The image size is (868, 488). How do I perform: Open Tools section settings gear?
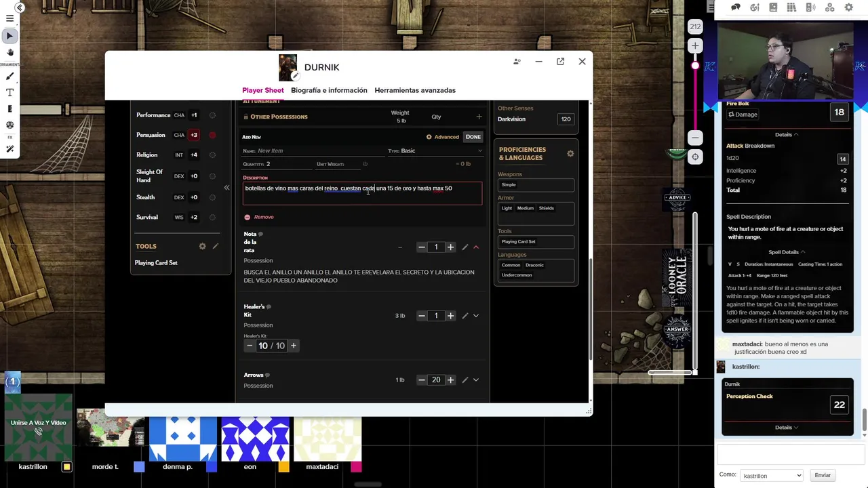(202, 246)
